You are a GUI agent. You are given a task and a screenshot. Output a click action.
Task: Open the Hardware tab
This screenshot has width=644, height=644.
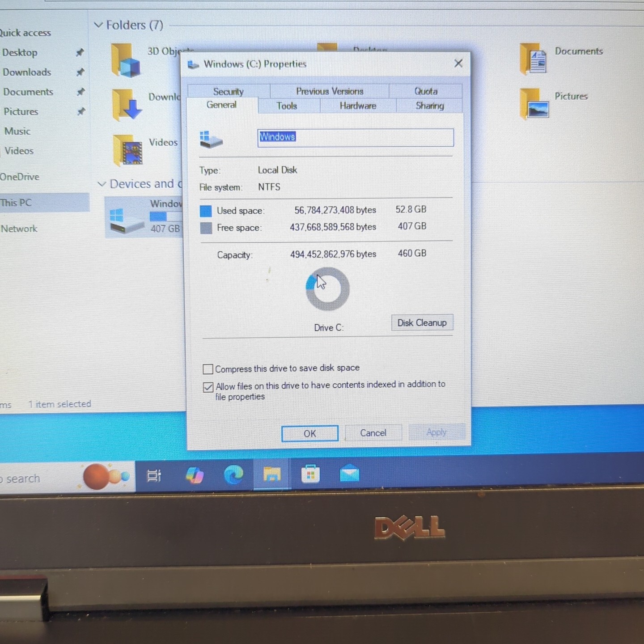[358, 106]
